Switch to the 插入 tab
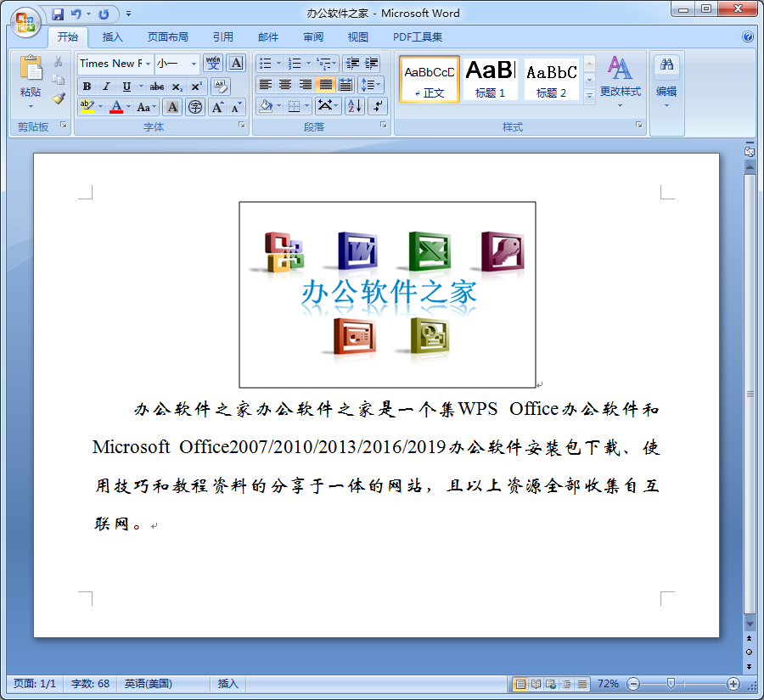The height and width of the screenshot is (700, 764). [x=113, y=37]
